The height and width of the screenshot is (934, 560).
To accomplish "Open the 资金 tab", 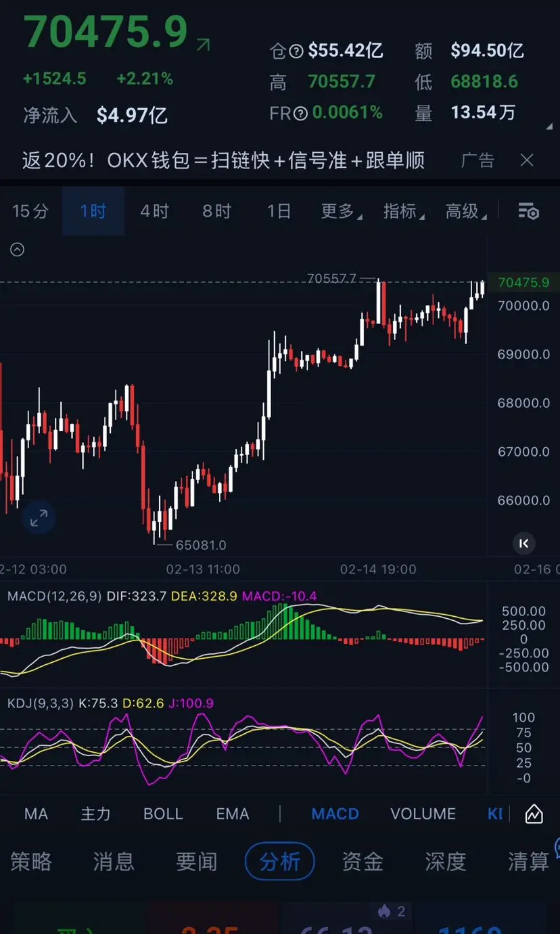I will point(363,861).
